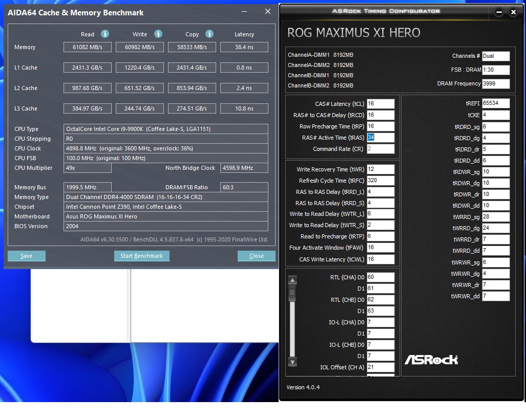This screenshot has width=526, height=420.
Task: Click the tRDWR_sg field
Action: (x=496, y=172)
